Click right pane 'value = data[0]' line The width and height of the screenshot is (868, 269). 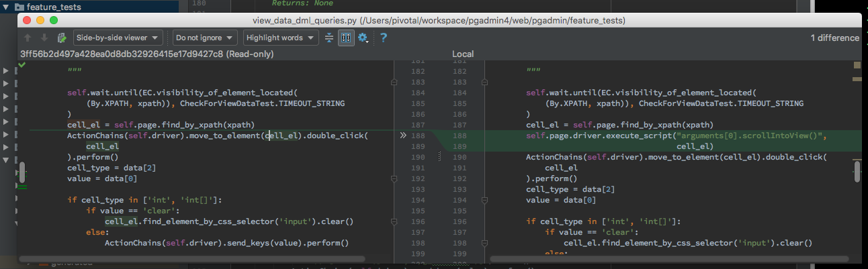point(560,200)
